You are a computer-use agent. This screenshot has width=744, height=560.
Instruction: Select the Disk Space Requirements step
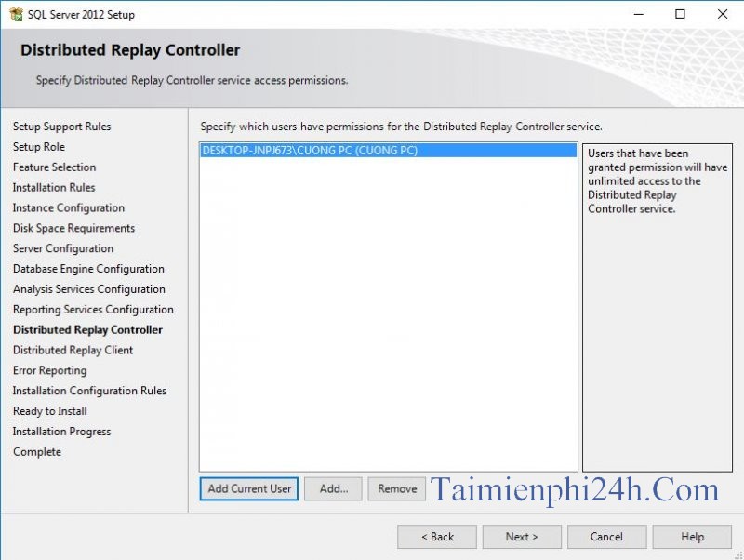[x=74, y=228]
